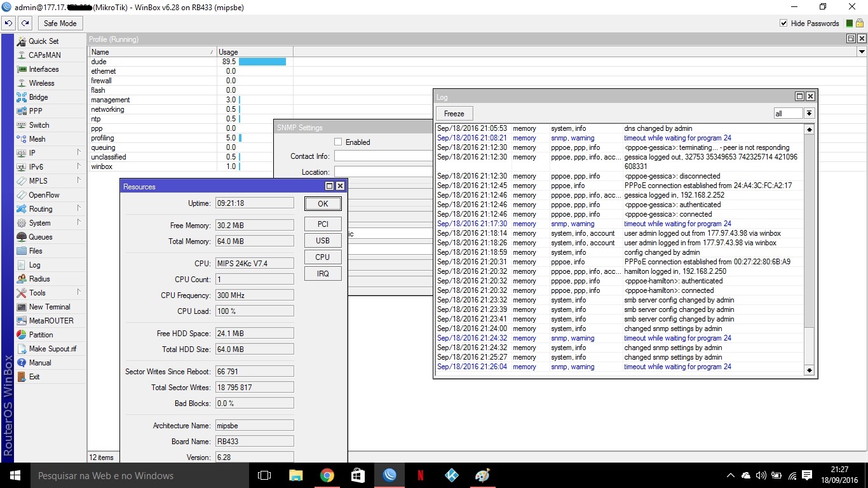Open the Tools menu
The height and width of the screenshot is (488, 868).
click(x=37, y=293)
